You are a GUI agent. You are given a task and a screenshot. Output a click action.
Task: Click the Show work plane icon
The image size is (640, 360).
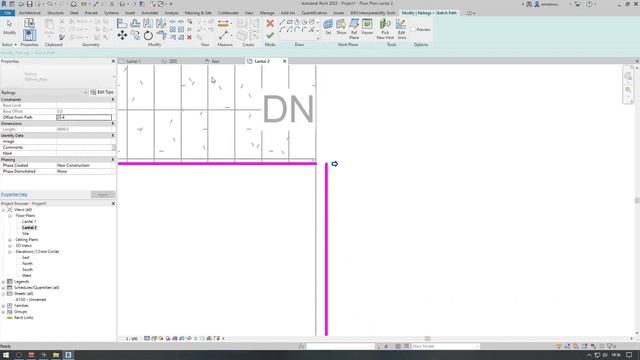tap(341, 27)
